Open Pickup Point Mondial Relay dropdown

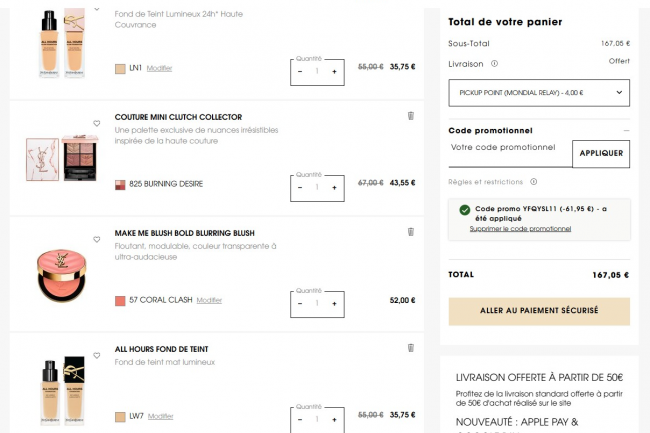(x=538, y=93)
